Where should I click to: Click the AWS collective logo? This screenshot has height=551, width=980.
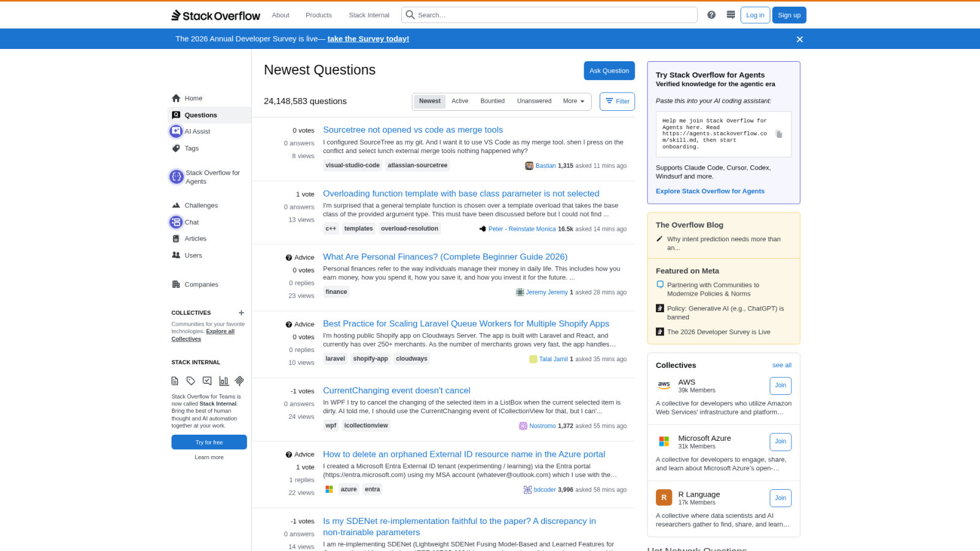[x=664, y=385]
